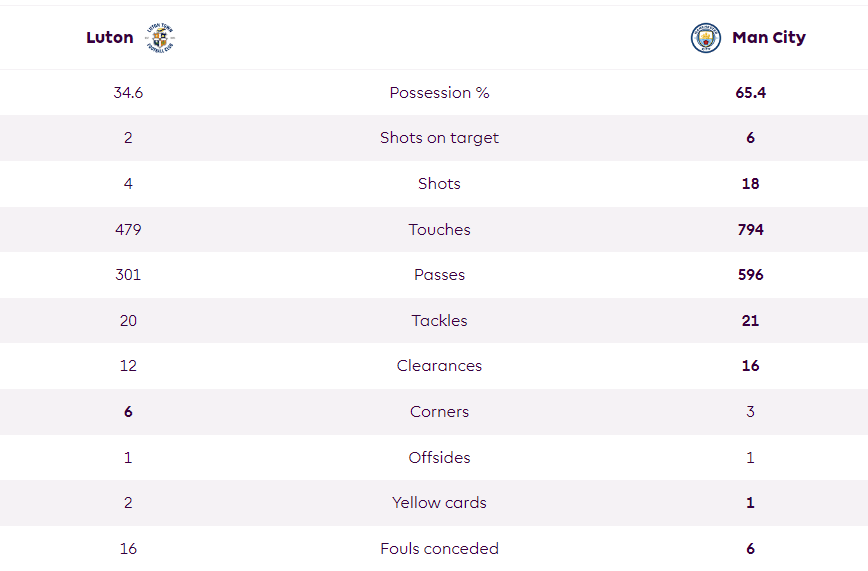
Task: Select Man City's 794 touches figure
Action: click(751, 229)
